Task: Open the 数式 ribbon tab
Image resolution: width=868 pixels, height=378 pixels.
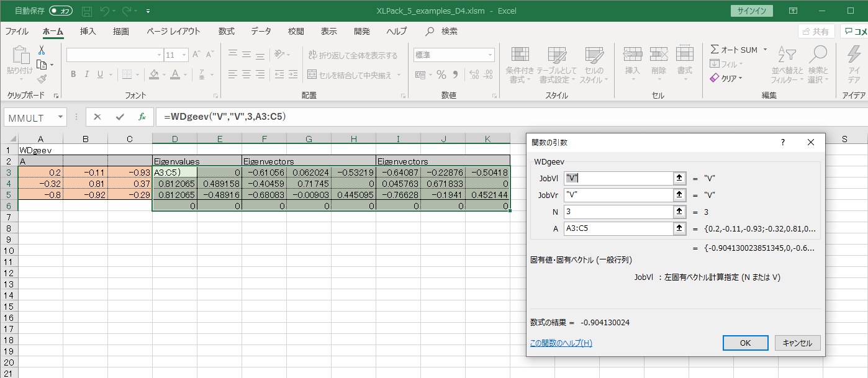Action: point(226,31)
